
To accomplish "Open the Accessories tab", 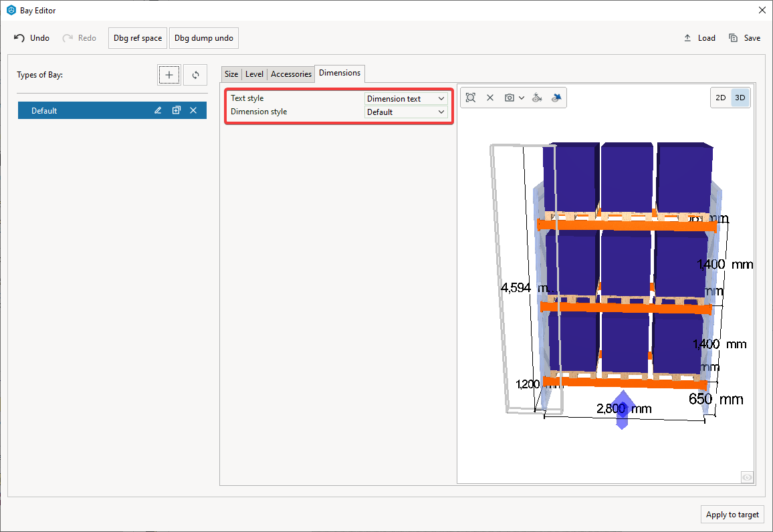I will coord(291,74).
